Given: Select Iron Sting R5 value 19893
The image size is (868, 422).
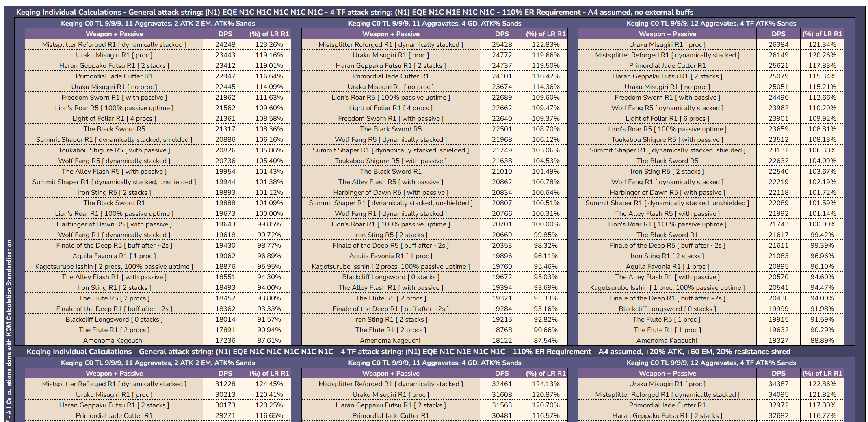Looking at the screenshot, I should tap(225, 192).
